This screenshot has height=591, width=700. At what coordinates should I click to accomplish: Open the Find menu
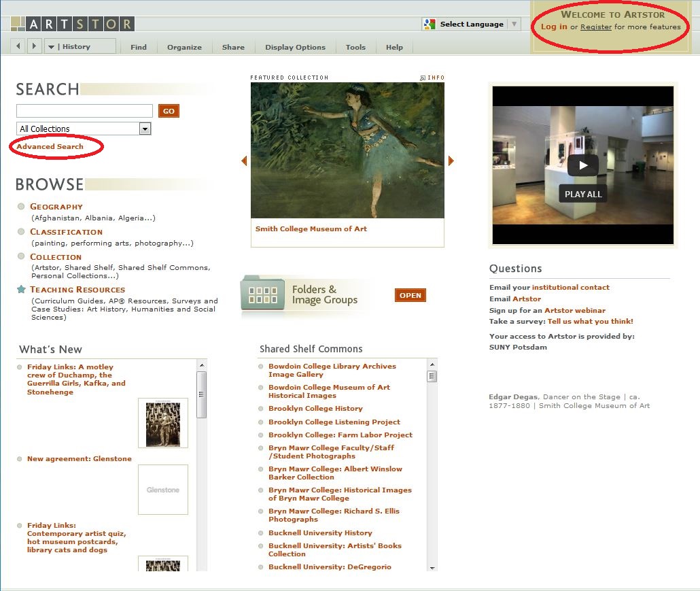(139, 47)
